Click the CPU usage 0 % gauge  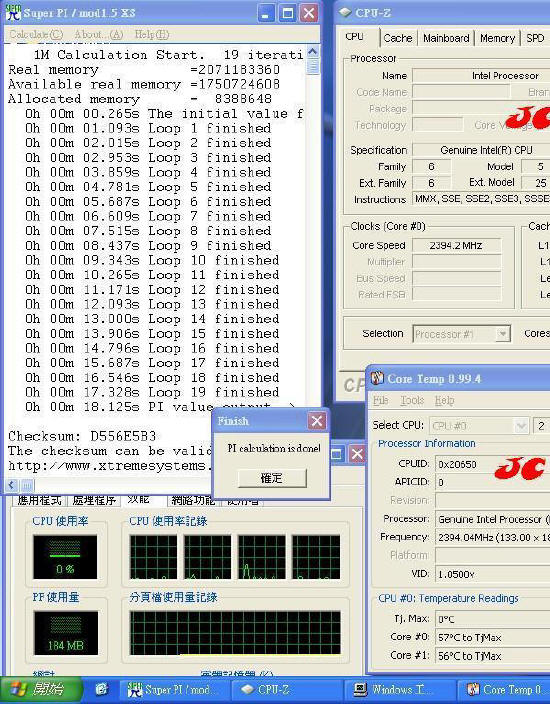click(65, 557)
